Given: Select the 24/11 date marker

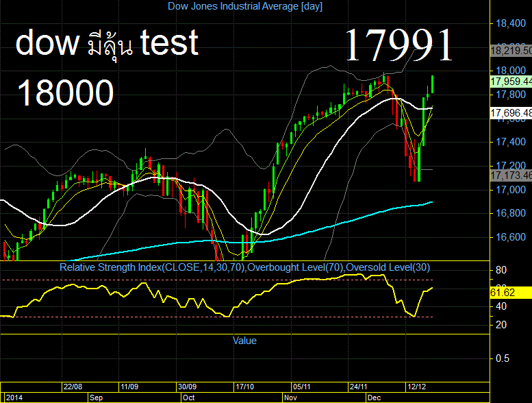Looking at the screenshot, I should coord(359,387).
